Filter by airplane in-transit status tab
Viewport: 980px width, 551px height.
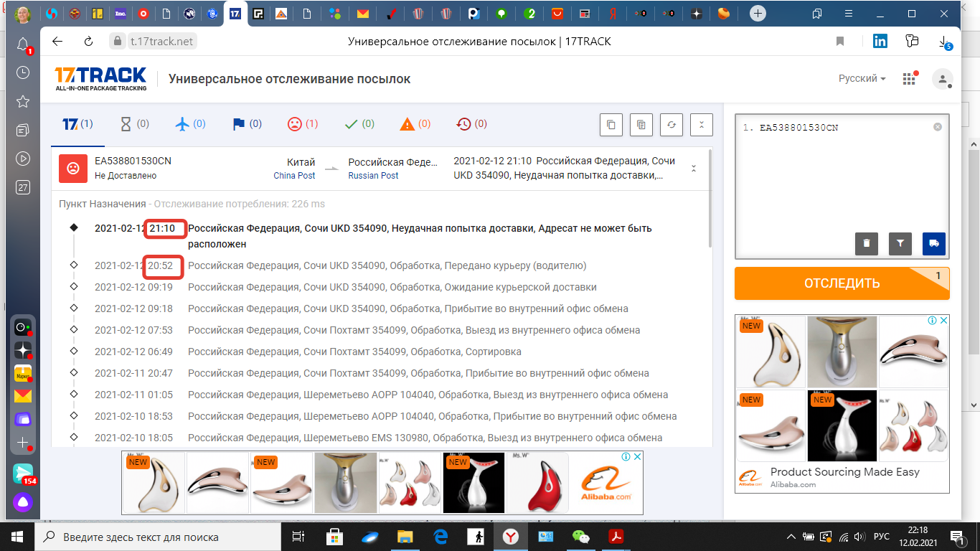pos(190,124)
